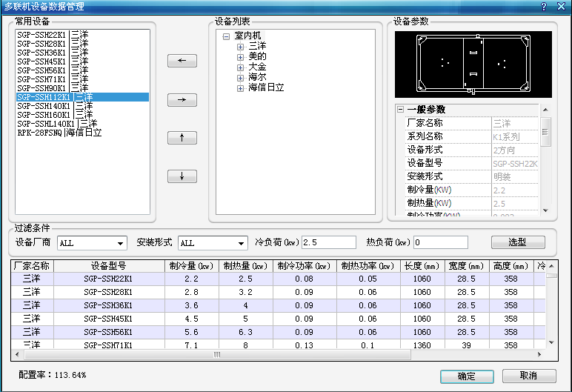Collapse the 一般参数 property group
Viewport: 572px width, 392px height.
(x=400, y=110)
